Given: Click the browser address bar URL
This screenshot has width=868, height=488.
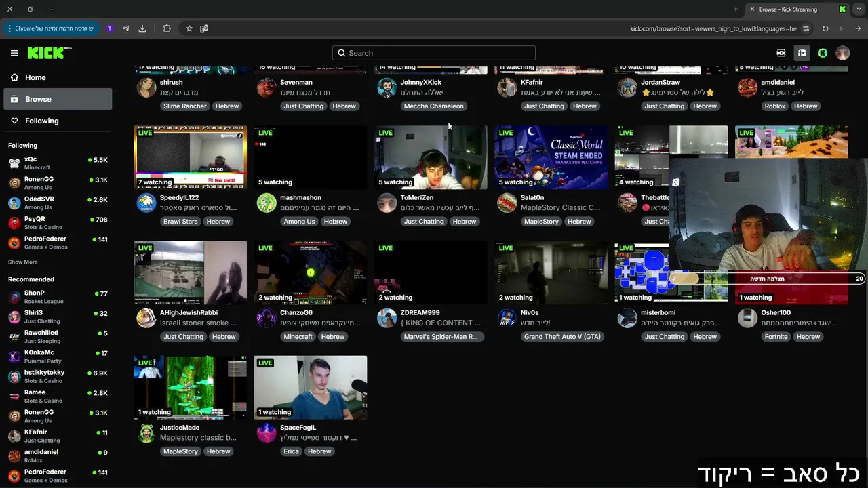Looking at the screenshot, I should (x=713, y=28).
